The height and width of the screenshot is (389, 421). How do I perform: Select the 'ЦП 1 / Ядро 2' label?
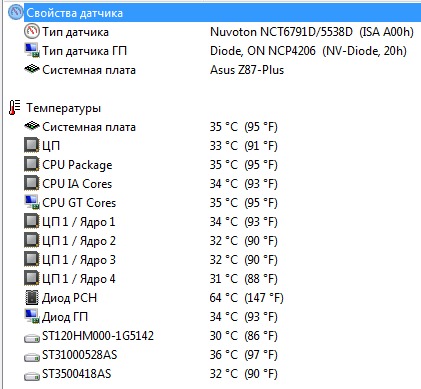[x=79, y=241]
